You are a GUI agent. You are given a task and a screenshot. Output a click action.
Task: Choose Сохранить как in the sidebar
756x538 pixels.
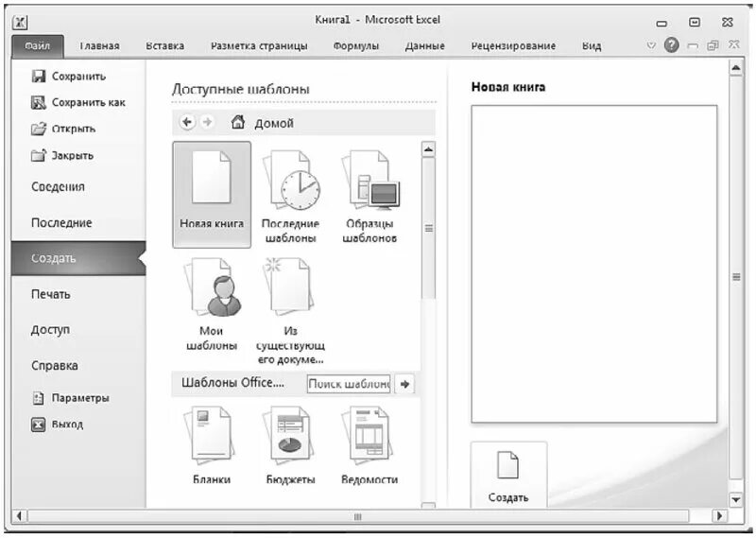click(x=77, y=102)
